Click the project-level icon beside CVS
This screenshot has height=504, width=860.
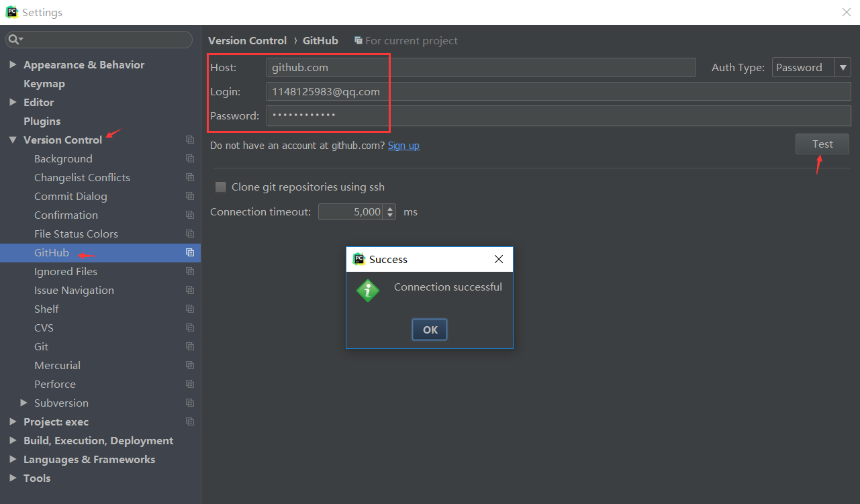coord(190,328)
